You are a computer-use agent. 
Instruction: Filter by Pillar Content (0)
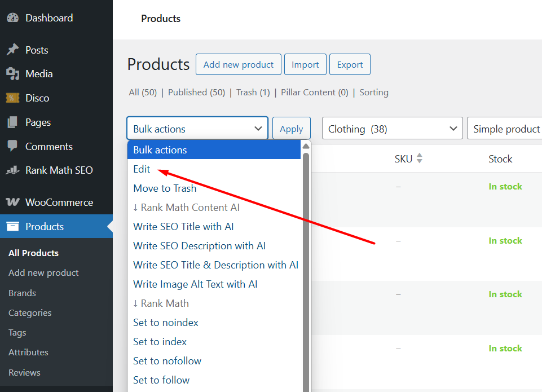click(x=315, y=93)
